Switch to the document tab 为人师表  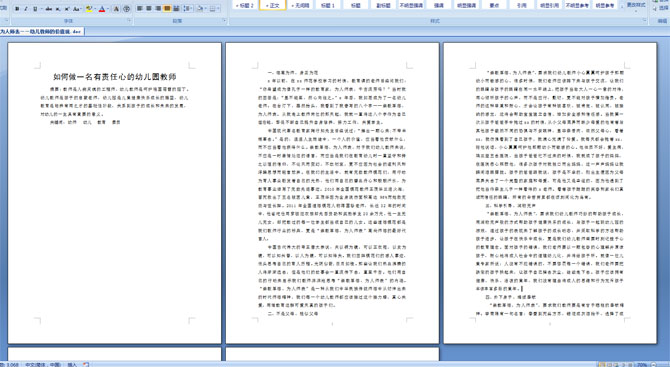pyautogui.click(x=41, y=32)
